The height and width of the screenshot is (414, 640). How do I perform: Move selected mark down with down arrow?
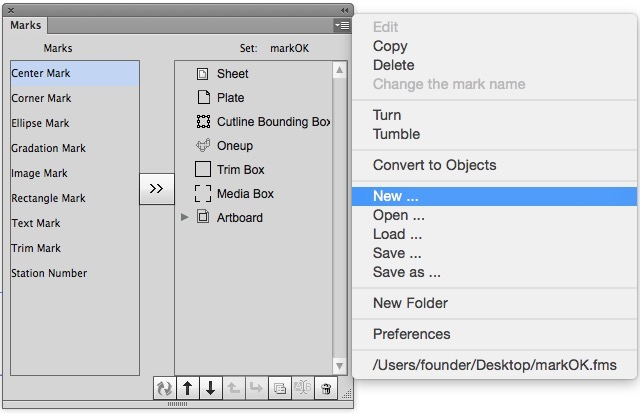(210, 389)
